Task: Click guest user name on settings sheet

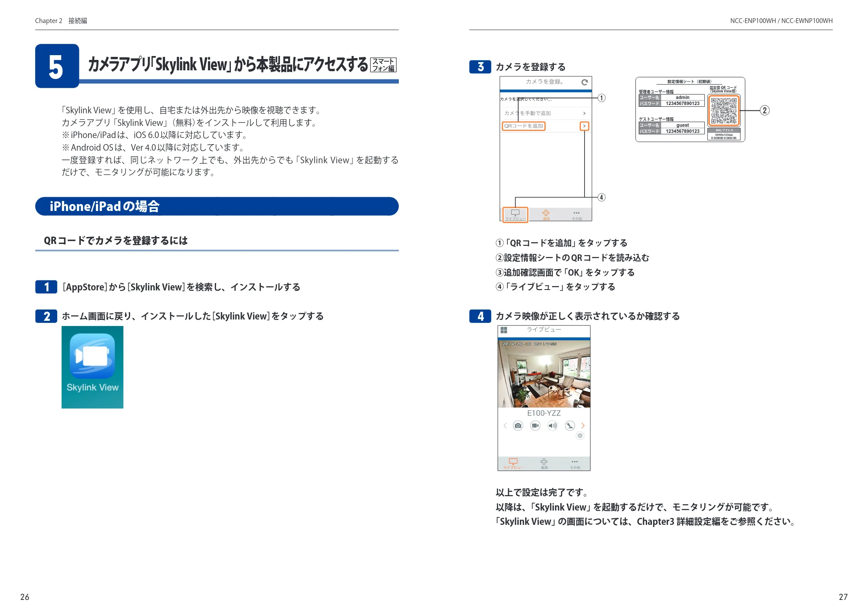Action: point(682,125)
